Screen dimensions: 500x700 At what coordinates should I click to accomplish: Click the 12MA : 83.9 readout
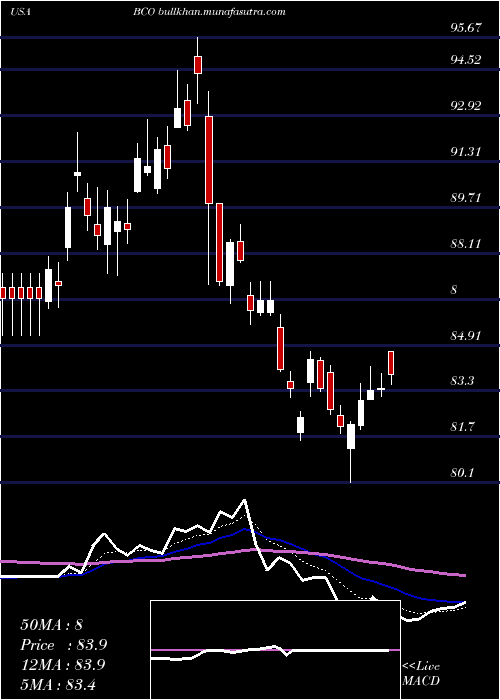[62, 664]
